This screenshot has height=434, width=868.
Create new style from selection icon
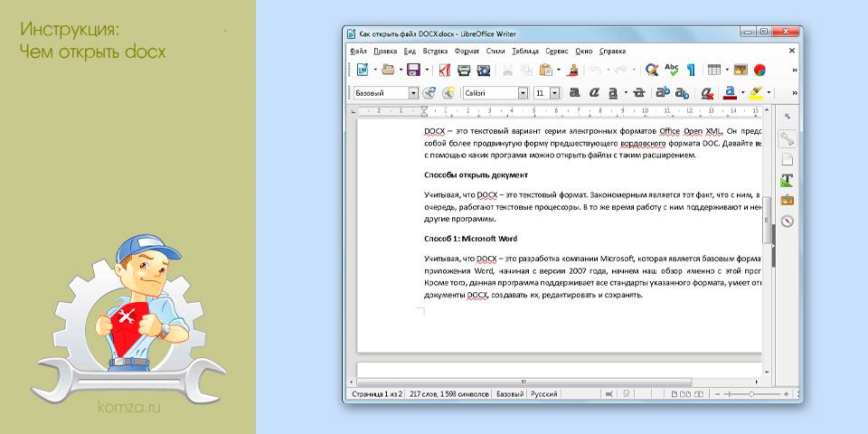point(448,93)
